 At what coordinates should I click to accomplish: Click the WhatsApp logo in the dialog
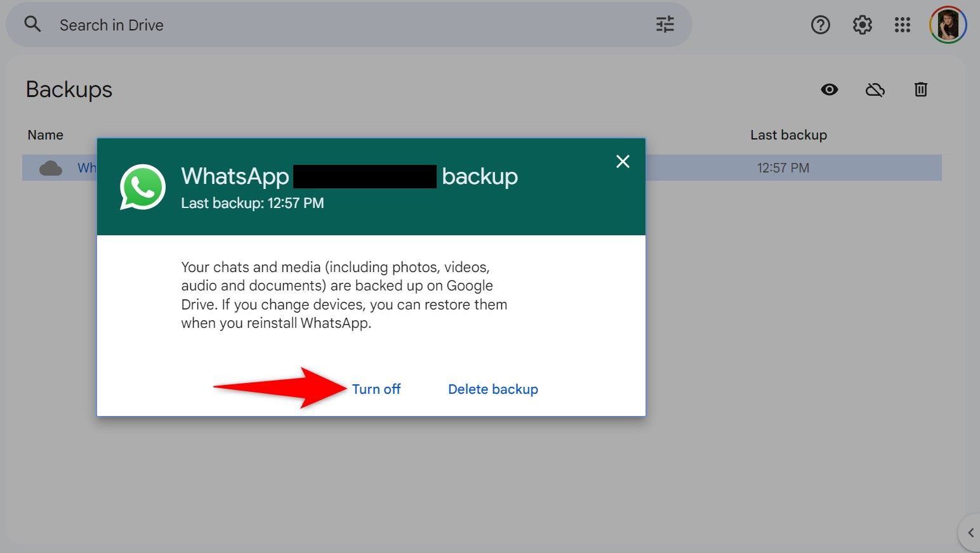[x=142, y=187]
